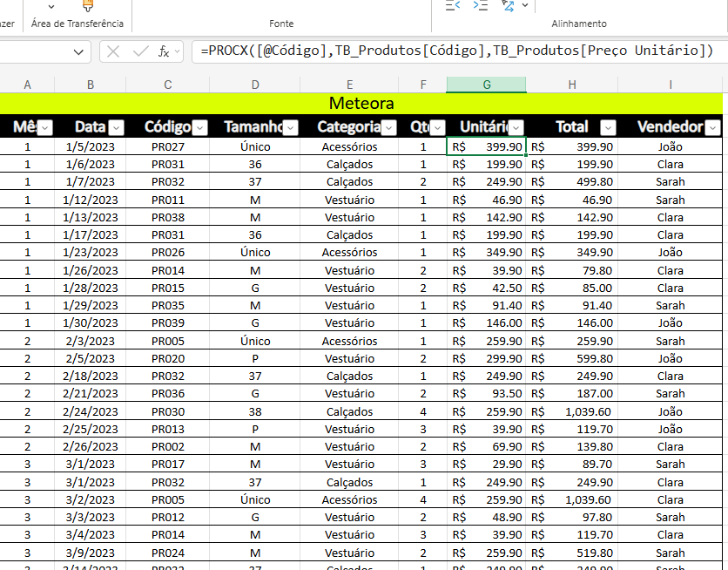
Task: Click the Área de Transferência group label
Action: pyautogui.click(x=78, y=24)
